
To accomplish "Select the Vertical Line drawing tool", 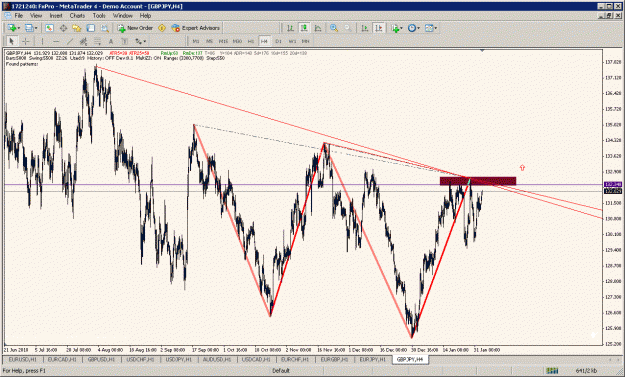I will (42, 41).
